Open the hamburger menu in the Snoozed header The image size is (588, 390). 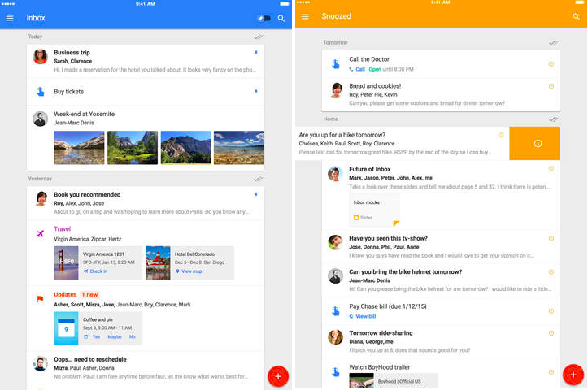pos(305,17)
